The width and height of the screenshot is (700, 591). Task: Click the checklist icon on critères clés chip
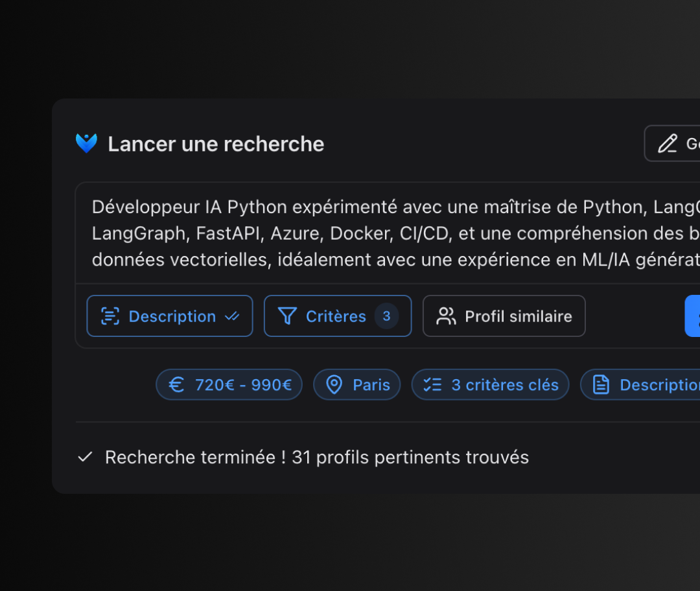tap(432, 385)
